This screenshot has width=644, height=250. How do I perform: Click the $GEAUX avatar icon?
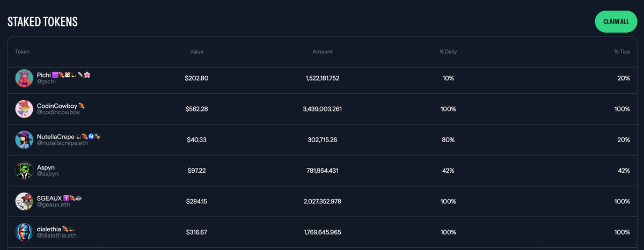24,201
